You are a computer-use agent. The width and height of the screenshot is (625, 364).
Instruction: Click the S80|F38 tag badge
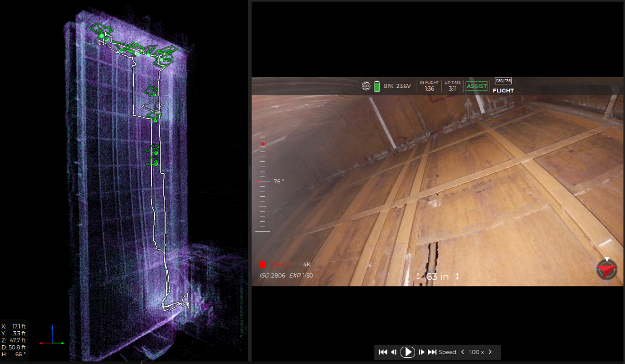click(x=503, y=81)
